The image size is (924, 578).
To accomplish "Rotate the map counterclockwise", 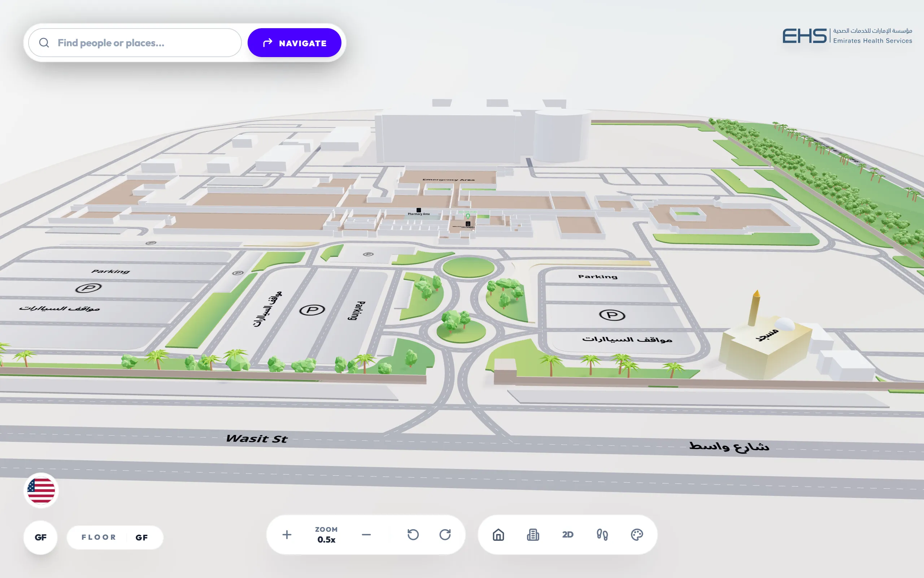I will [x=413, y=534].
